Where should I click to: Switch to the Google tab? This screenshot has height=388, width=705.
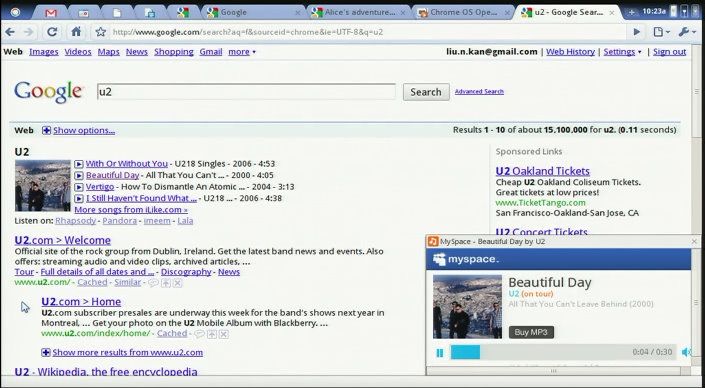tap(253, 13)
